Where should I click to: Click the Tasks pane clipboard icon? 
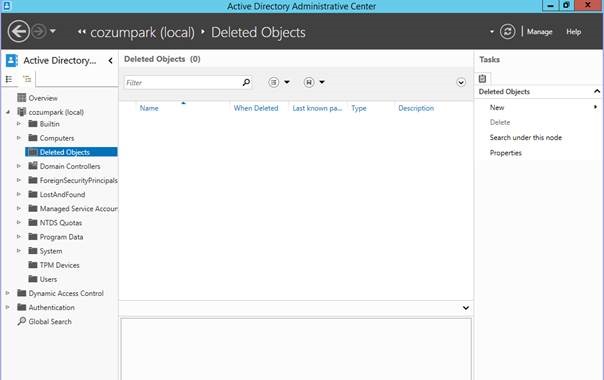pyautogui.click(x=482, y=79)
